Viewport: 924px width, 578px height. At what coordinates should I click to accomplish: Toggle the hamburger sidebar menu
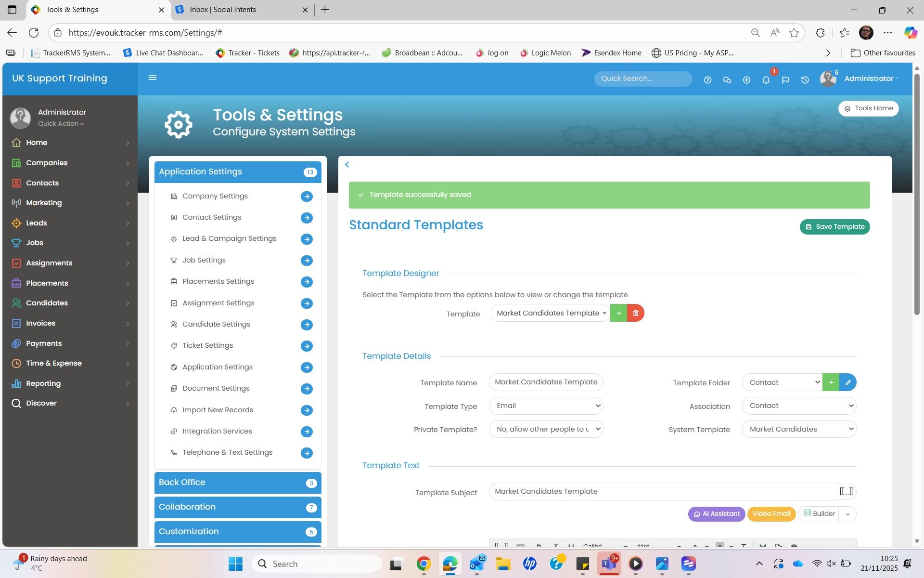coord(153,78)
